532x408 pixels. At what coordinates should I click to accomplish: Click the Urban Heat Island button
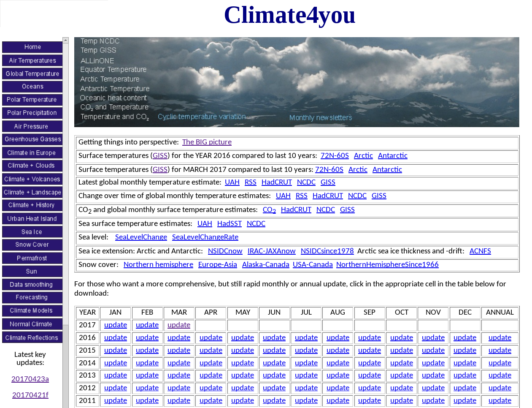click(x=32, y=218)
